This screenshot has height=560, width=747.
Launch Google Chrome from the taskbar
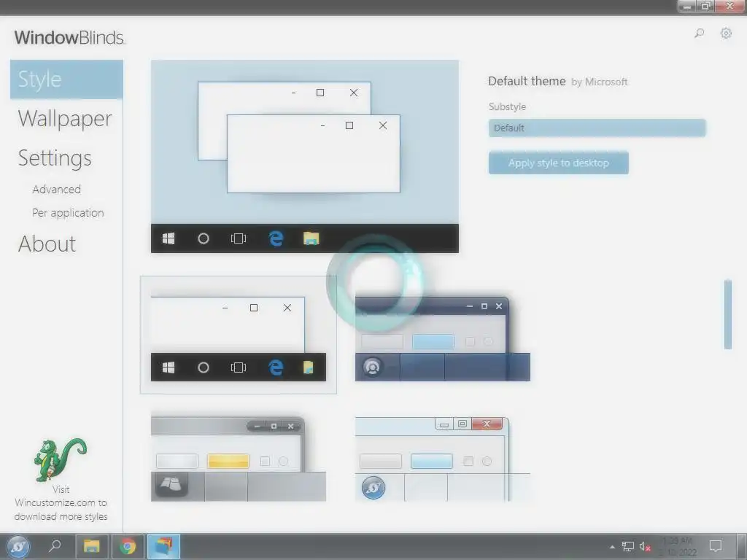[x=128, y=547]
